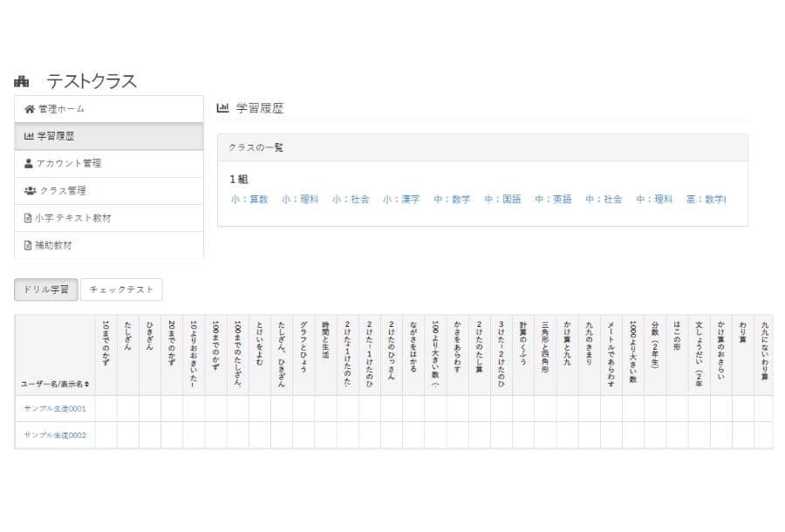The width and height of the screenshot is (785, 532).
Task: Click the building icon next to テストクラス
Action: tap(22, 82)
